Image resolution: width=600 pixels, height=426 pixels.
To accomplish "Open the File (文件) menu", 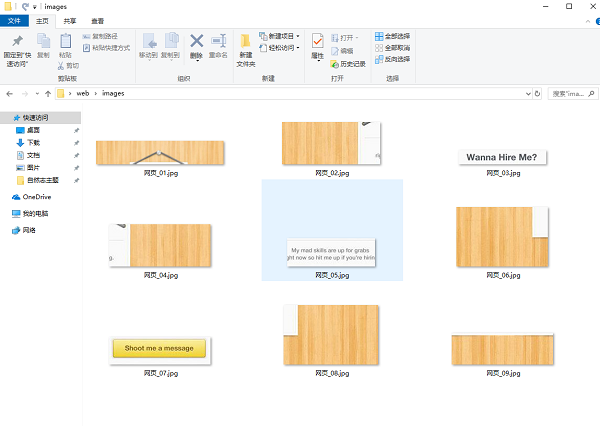I will [15, 20].
